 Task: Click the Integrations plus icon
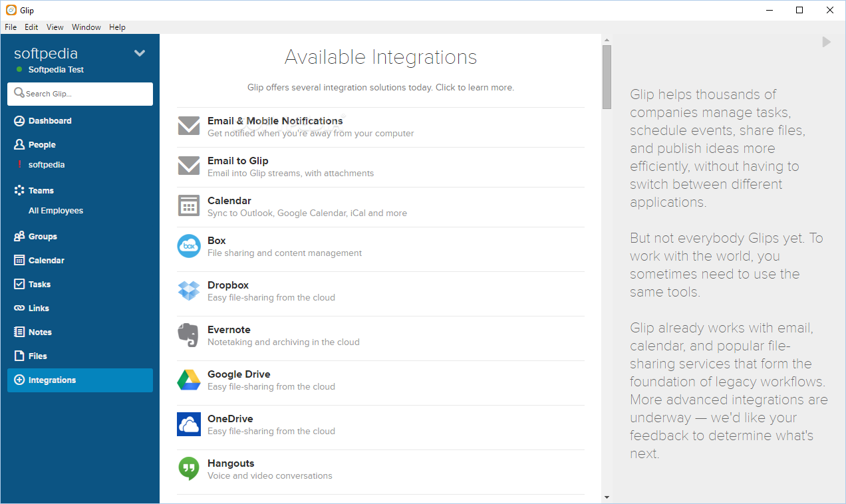point(19,380)
